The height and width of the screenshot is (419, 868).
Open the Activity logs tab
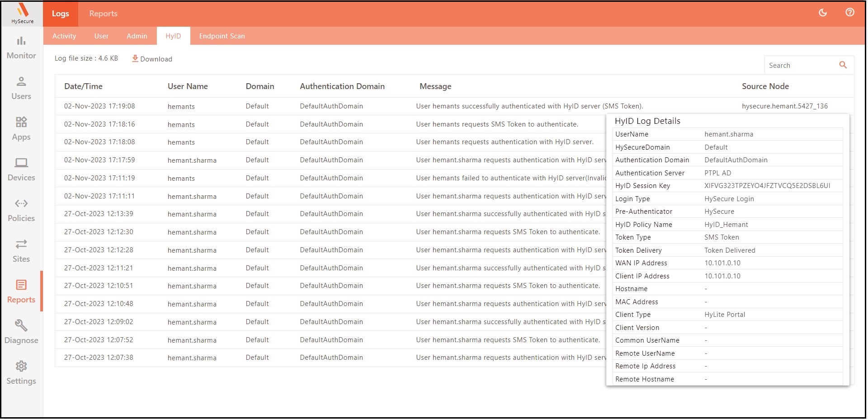click(x=64, y=36)
